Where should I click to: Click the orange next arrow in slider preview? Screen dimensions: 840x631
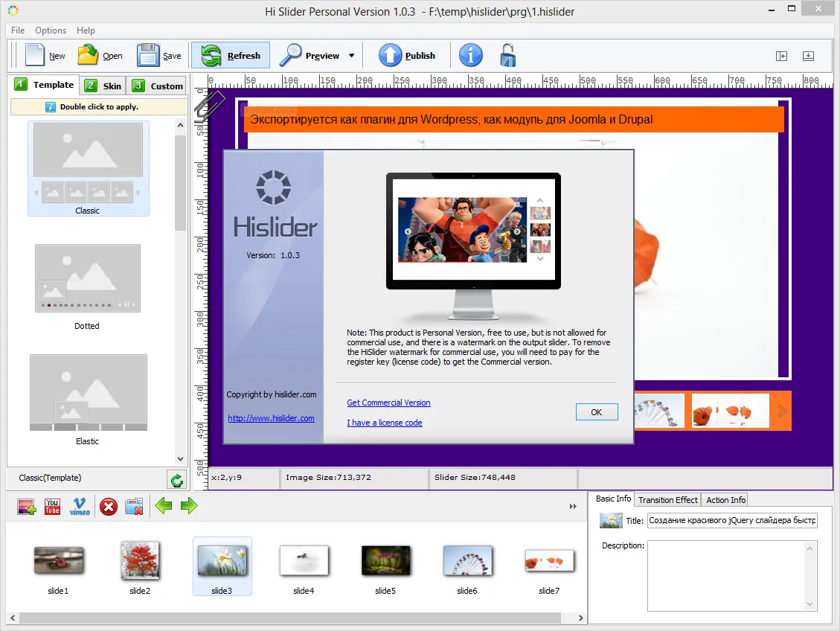coord(782,411)
